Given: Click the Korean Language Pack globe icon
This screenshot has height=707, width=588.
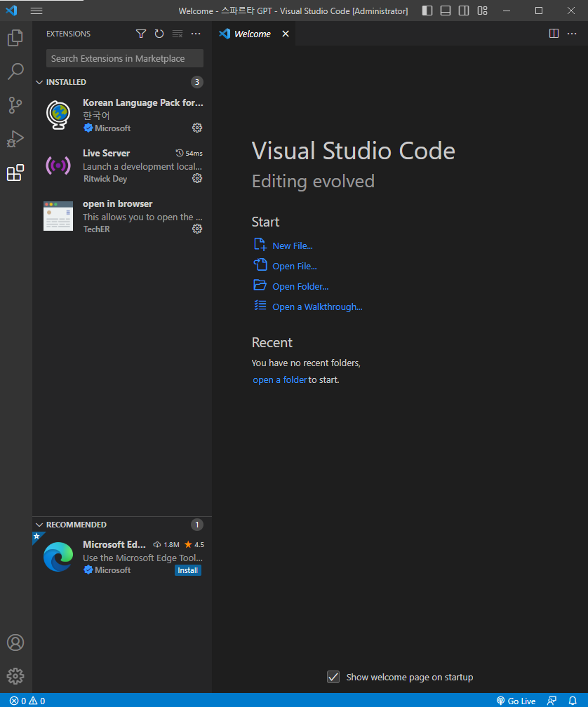Looking at the screenshot, I should (x=58, y=115).
